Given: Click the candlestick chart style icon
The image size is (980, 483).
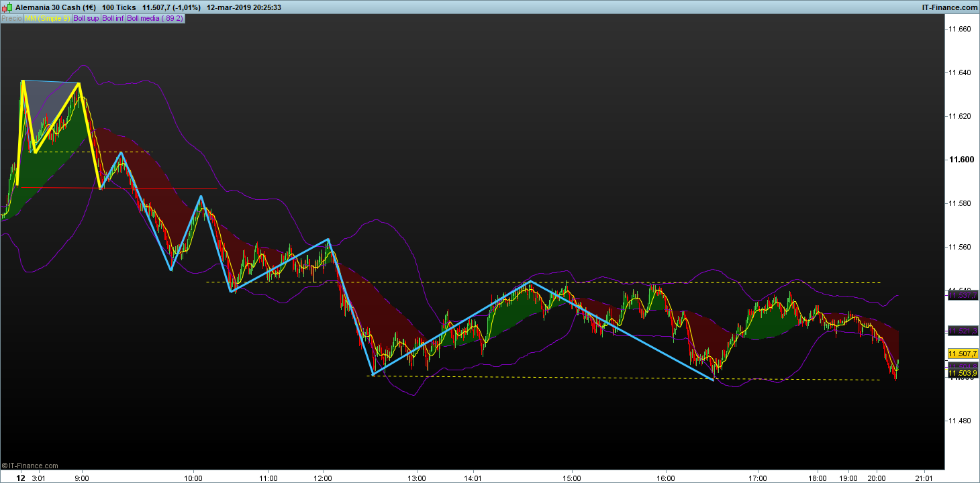Looking at the screenshot, I should [x=8, y=7].
